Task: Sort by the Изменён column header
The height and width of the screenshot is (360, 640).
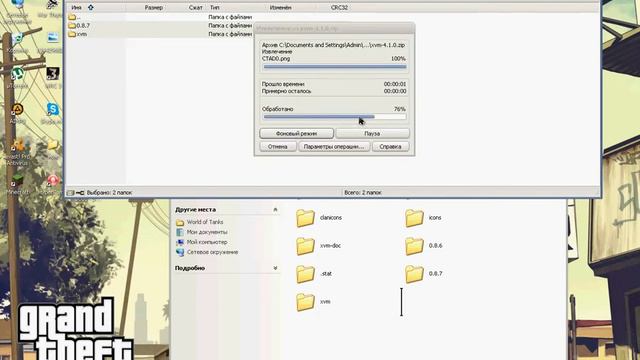Action: tap(280, 8)
